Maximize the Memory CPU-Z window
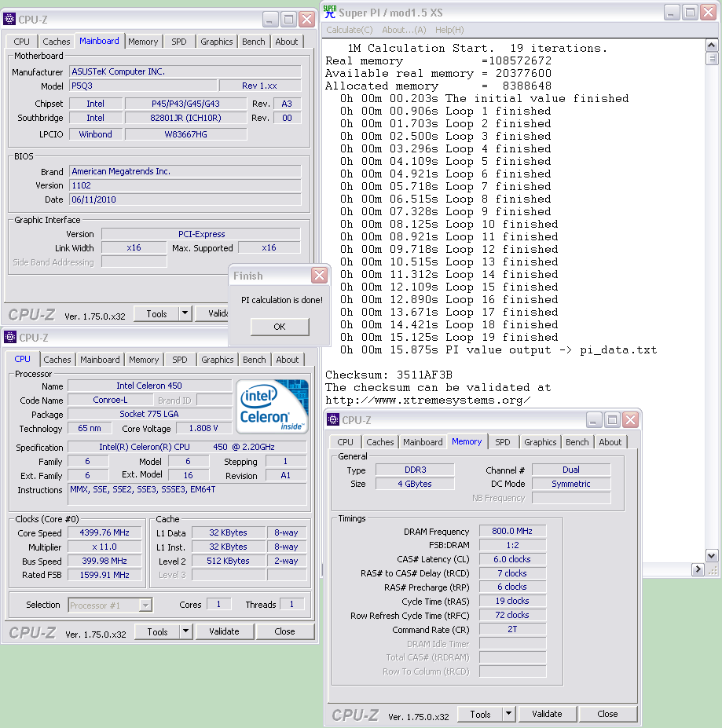This screenshot has height=728, width=722. [612, 419]
